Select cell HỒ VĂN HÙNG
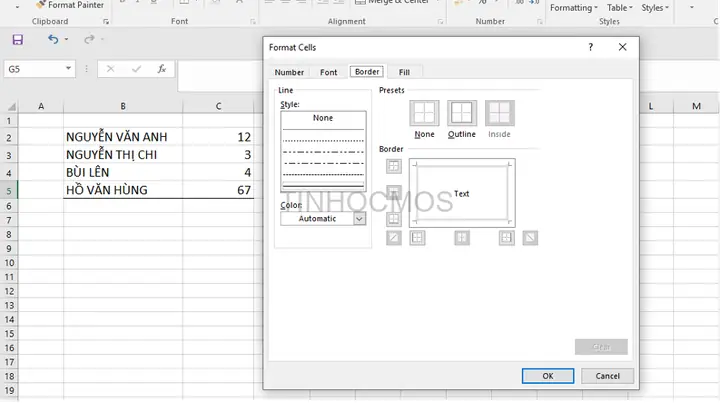720x403 pixels. point(123,190)
